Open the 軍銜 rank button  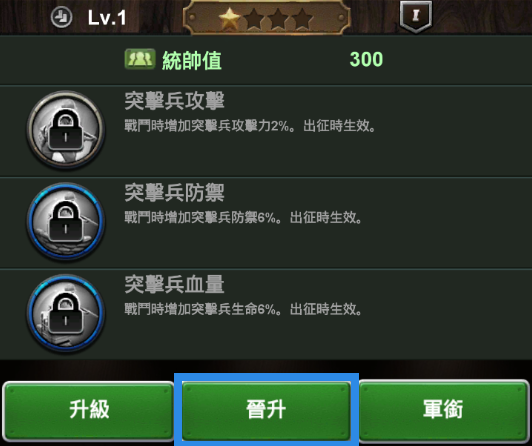click(444, 411)
